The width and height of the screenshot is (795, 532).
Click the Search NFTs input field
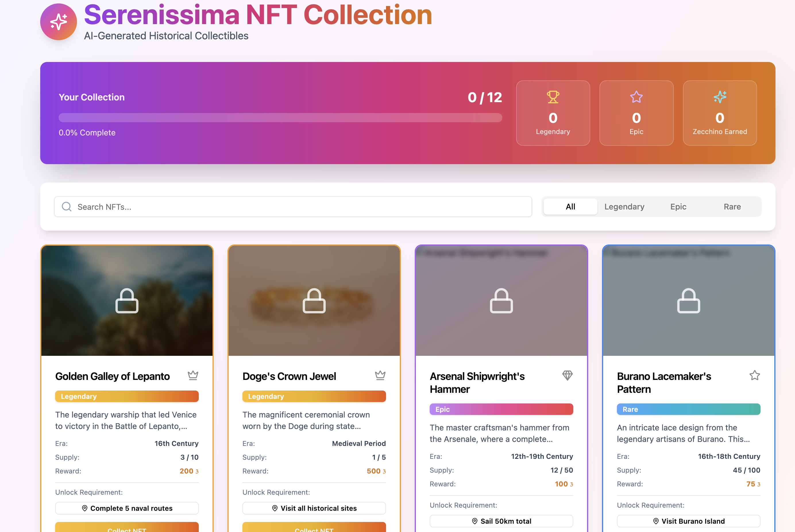point(293,207)
